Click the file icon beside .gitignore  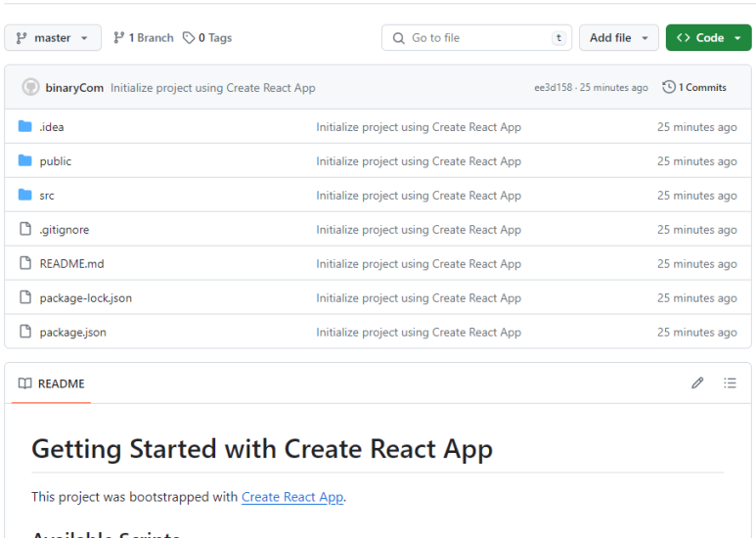(x=25, y=229)
